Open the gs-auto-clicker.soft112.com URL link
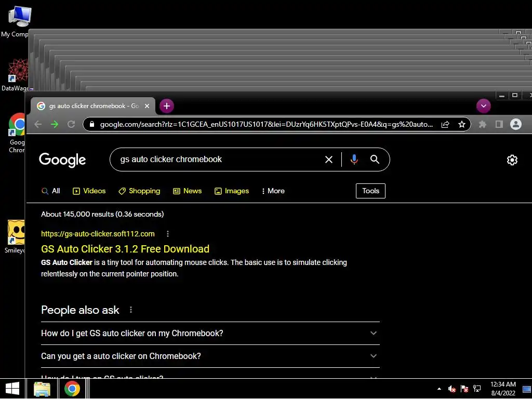The height and width of the screenshot is (399, 532). [98, 234]
